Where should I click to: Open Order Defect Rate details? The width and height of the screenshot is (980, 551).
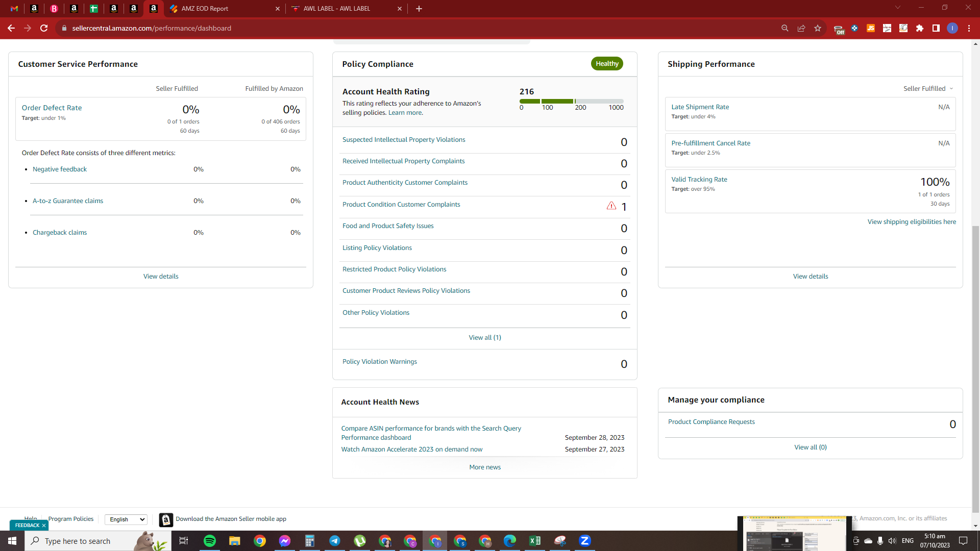[52, 108]
